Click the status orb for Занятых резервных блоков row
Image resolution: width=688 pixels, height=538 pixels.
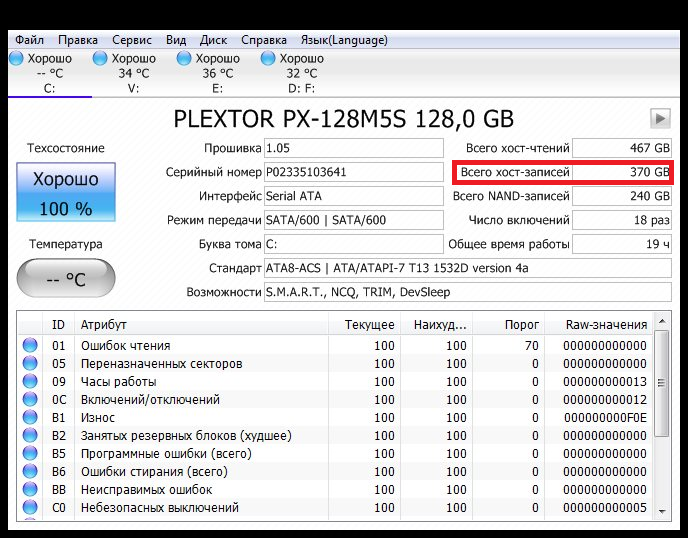click(x=30, y=435)
